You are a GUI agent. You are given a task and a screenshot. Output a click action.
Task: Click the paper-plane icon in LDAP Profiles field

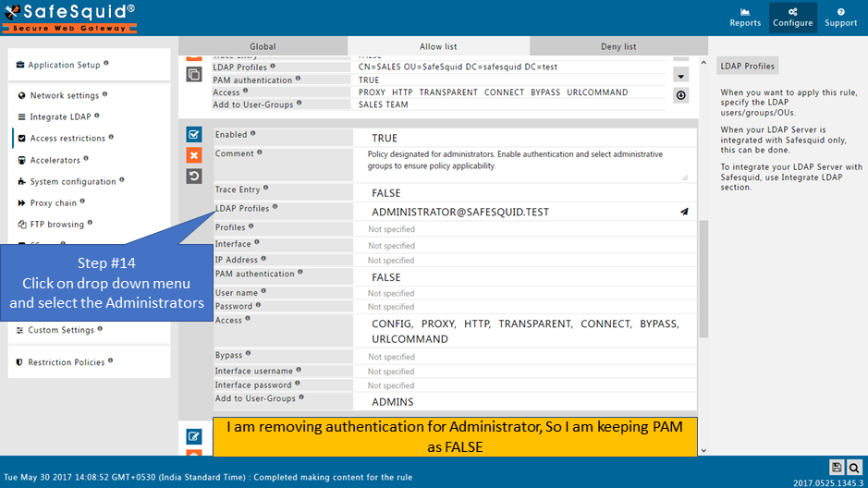point(684,212)
